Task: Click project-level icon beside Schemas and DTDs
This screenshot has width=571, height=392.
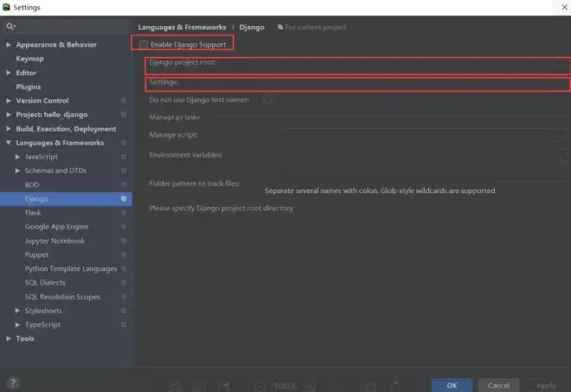Action: (124, 170)
